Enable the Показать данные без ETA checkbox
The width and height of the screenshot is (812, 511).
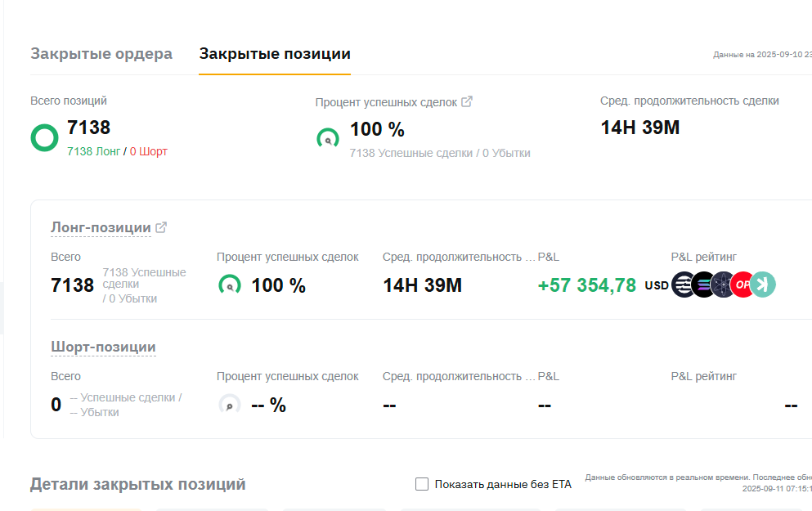click(x=421, y=484)
